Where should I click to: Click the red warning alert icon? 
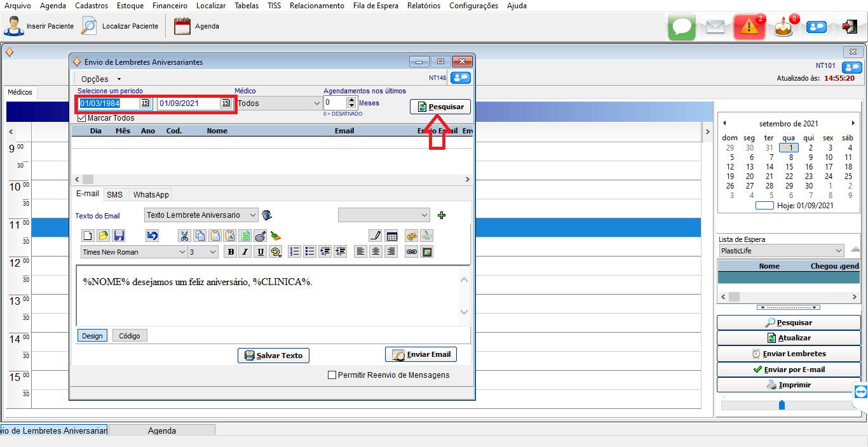pos(749,27)
